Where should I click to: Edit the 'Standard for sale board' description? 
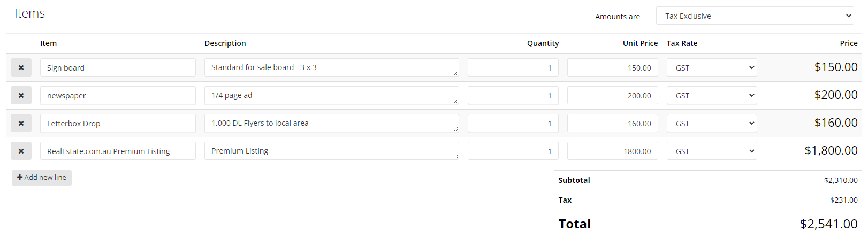coord(331,67)
